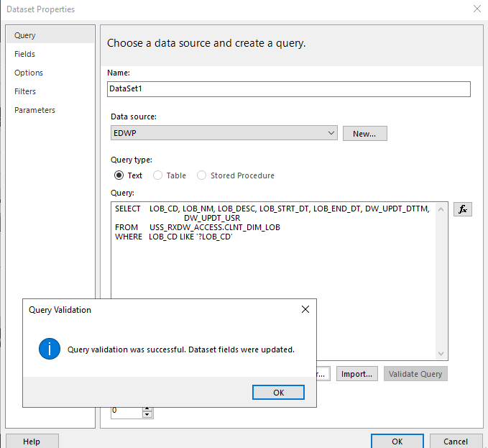488x448 pixels.
Task: Choose Stored Procedure query type
Action: (x=201, y=175)
